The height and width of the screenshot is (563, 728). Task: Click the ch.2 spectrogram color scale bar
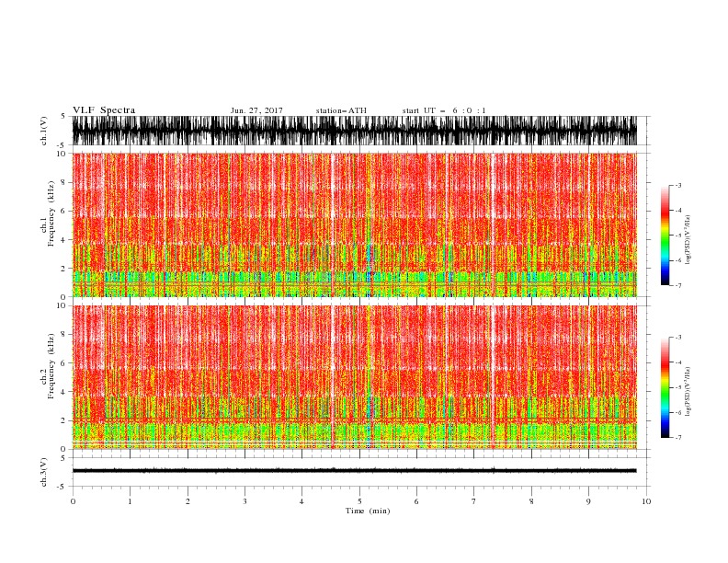pyautogui.click(x=665, y=387)
